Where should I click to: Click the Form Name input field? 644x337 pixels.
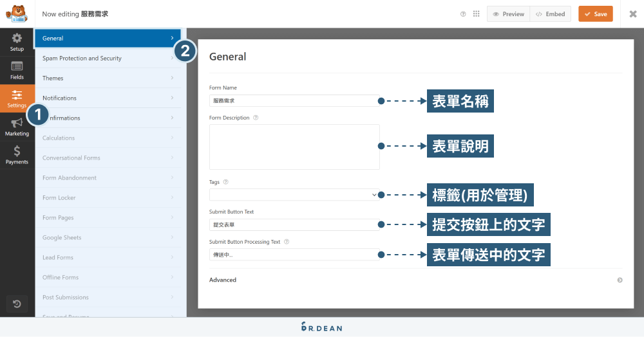click(294, 100)
